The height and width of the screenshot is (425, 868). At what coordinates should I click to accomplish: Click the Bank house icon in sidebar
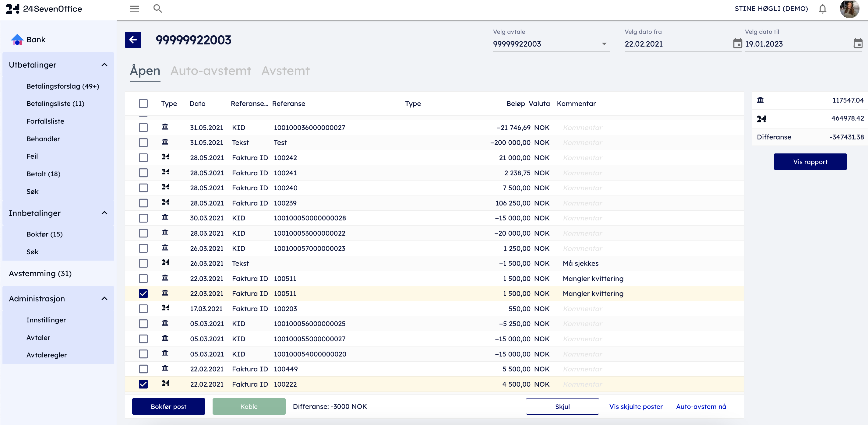17,40
